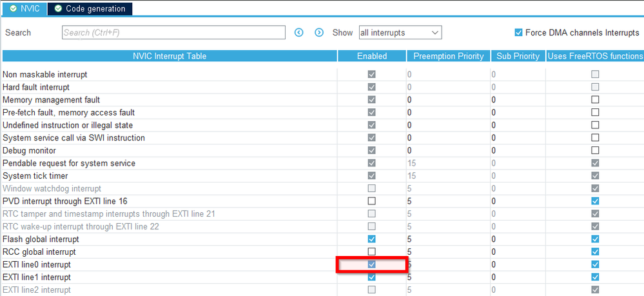Go to previous search result arrow
The height and width of the screenshot is (296, 644).
pyautogui.click(x=299, y=32)
